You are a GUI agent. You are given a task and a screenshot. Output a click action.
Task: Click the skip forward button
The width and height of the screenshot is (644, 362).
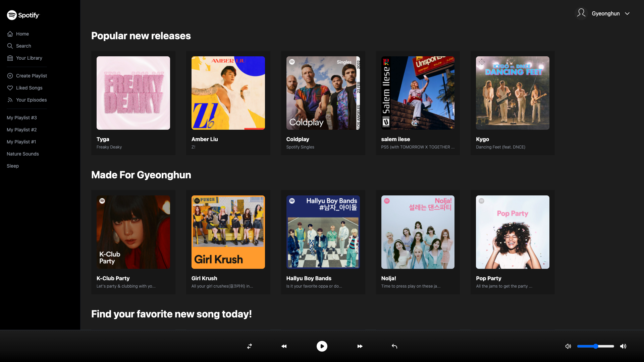point(360,346)
